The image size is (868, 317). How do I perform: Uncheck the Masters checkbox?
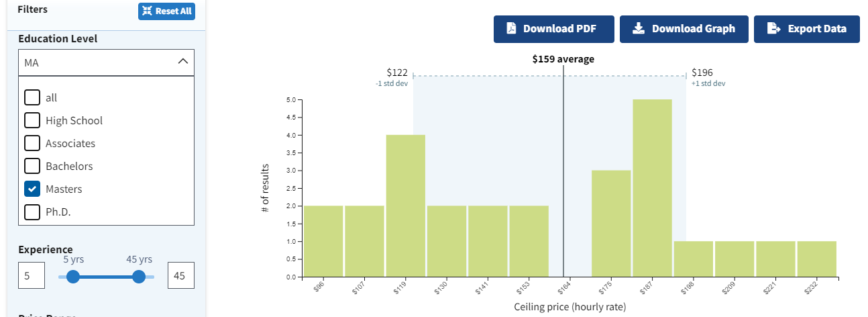pos(32,189)
